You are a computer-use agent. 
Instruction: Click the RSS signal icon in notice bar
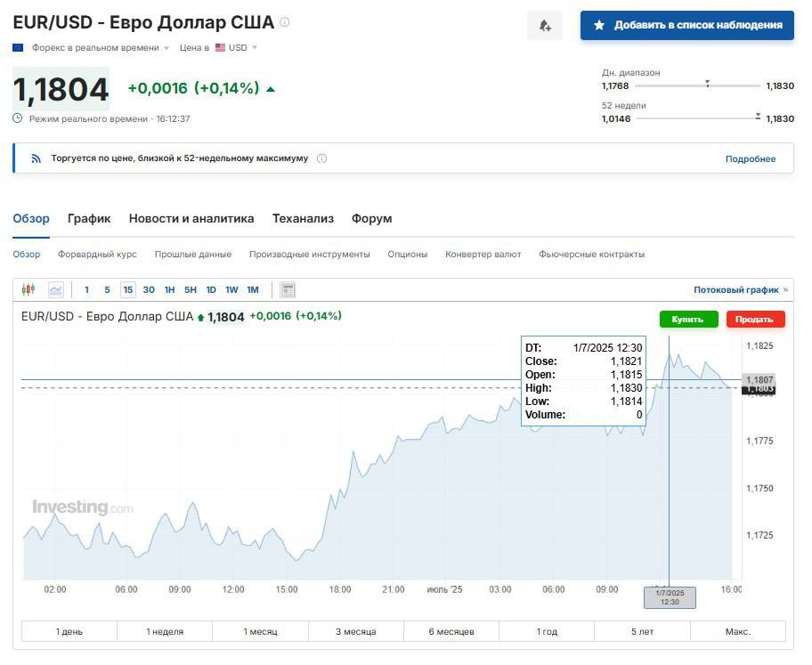click(37, 158)
